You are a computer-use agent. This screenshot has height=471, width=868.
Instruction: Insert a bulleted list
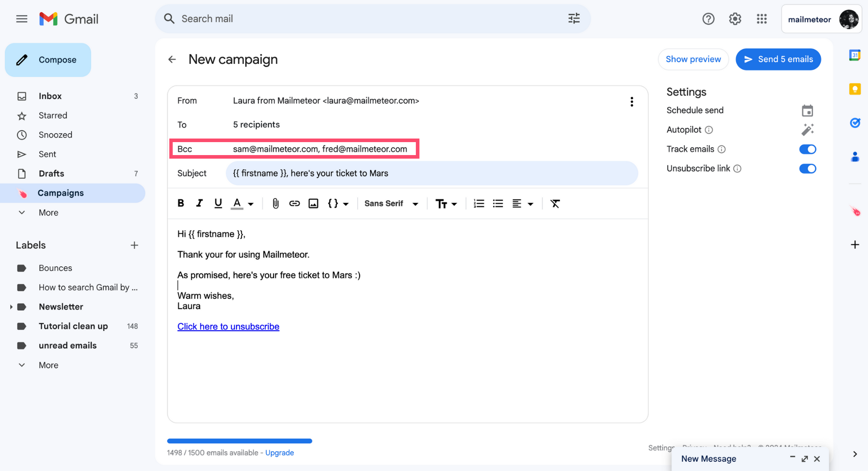point(498,203)
